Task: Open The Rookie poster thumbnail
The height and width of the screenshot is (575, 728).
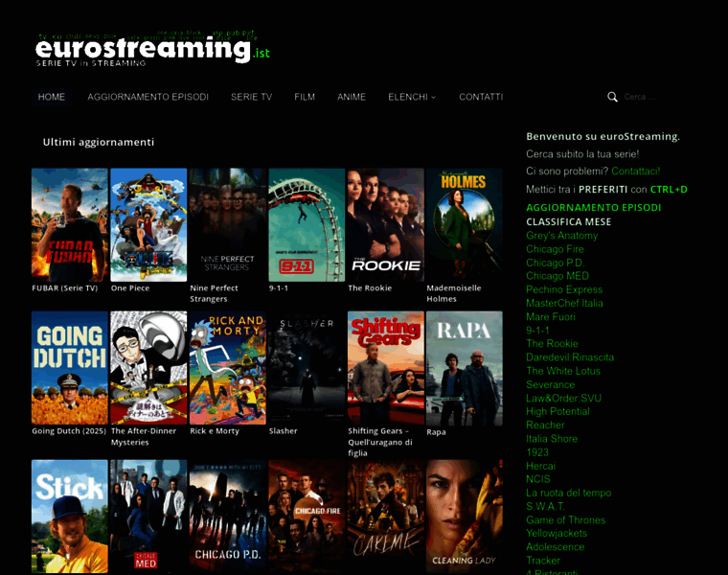Action: tap(386, 225)
